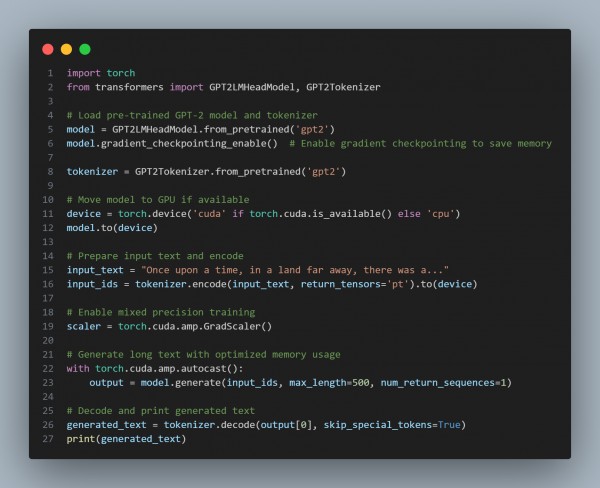Click 'gradient_checkpointing_enable()' on line 6

coord(189,144)
